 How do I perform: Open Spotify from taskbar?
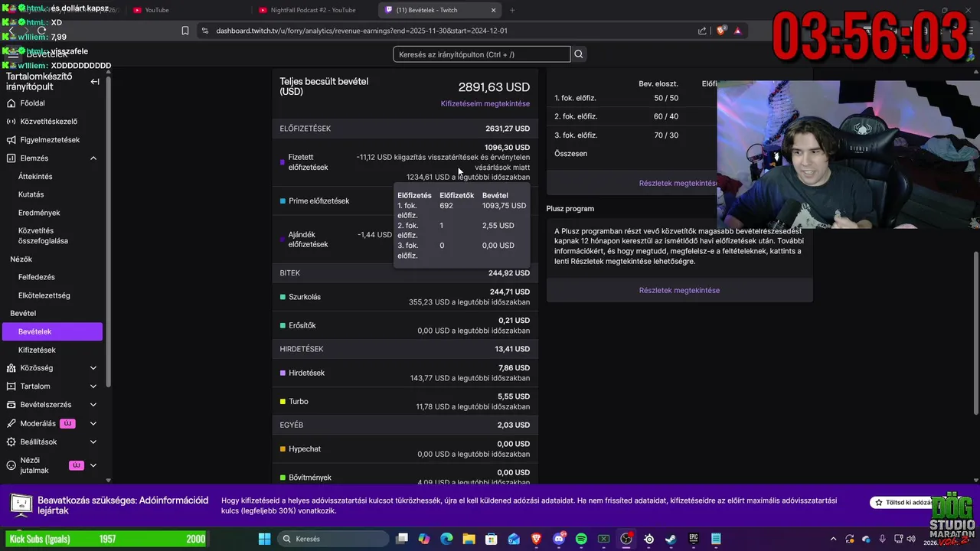(581, 539)
